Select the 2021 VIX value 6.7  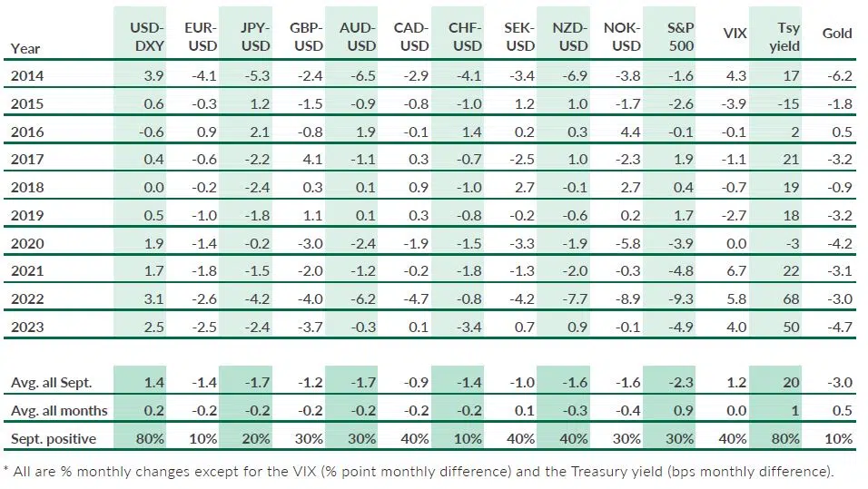[x=736, y=271]
